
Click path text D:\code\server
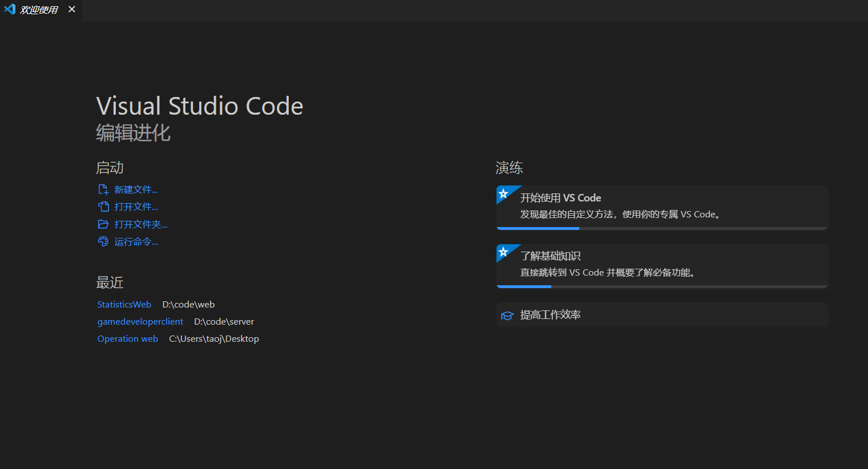(x=224, y=322)
